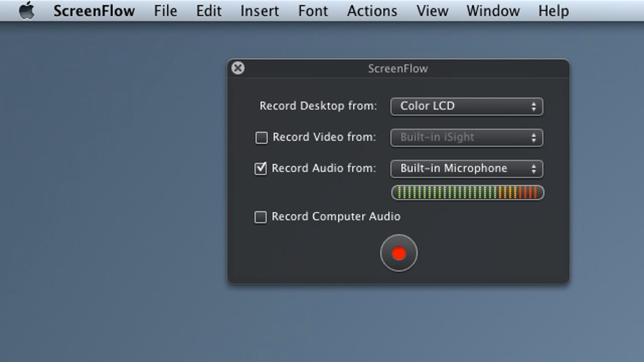Viewport: 644px width, 362px height.
Task: Open the Insert menu
Action: point(260,11)
